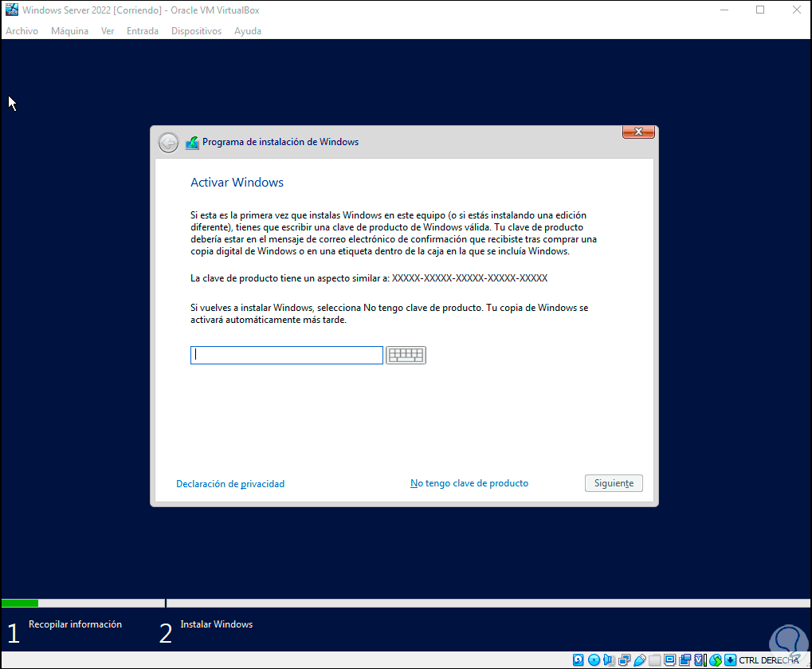Click the Siguiente button

tap(614, 483)
